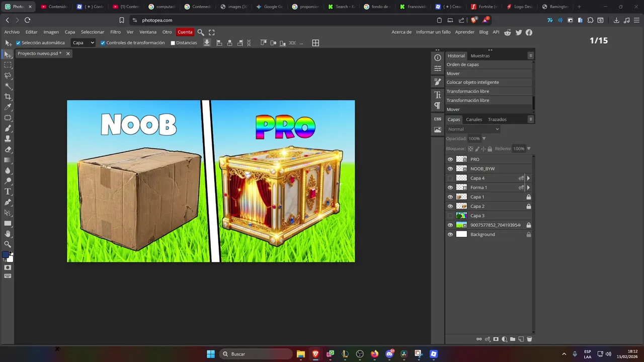Image resolution: width=644 pixels, height=362 pixels.
Task: Select the Gradient tool
Action: coord(8,160)
